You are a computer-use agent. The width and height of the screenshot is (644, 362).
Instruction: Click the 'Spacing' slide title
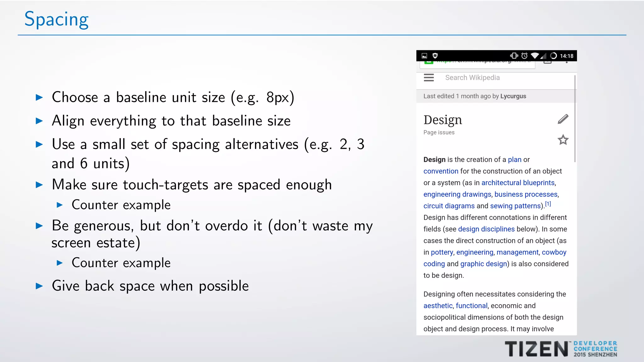57,19
